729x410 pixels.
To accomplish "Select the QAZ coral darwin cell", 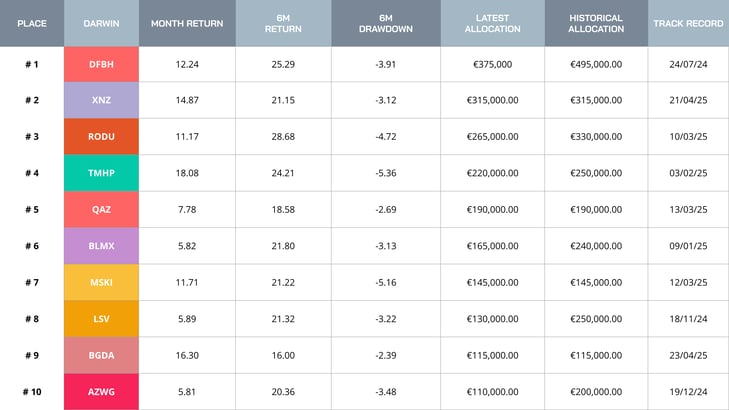I will 101,210.
